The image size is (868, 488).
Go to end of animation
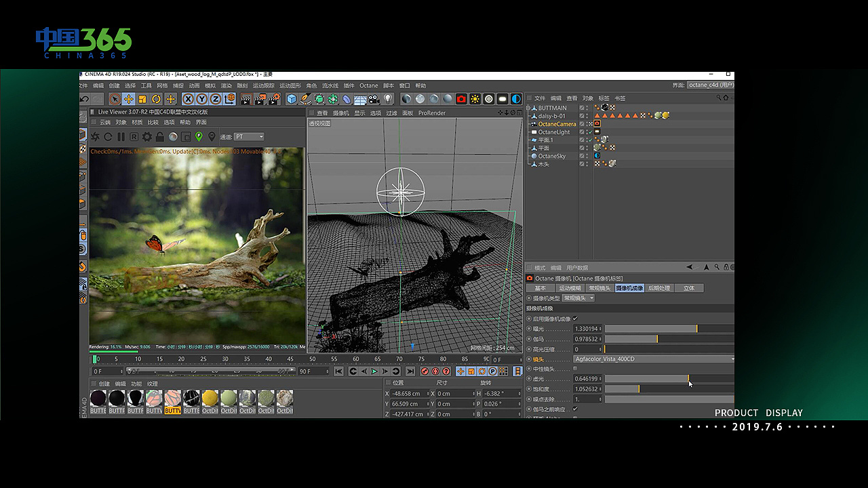410,371
